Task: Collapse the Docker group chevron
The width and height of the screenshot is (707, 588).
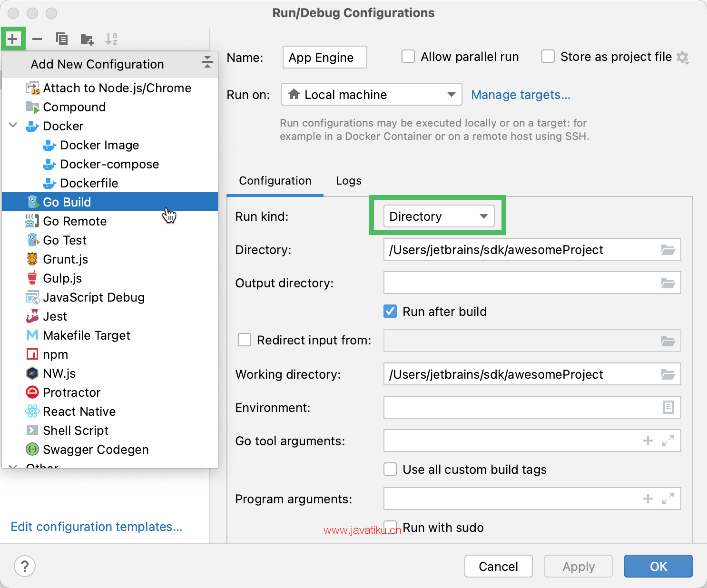Action: pos(13,126)
